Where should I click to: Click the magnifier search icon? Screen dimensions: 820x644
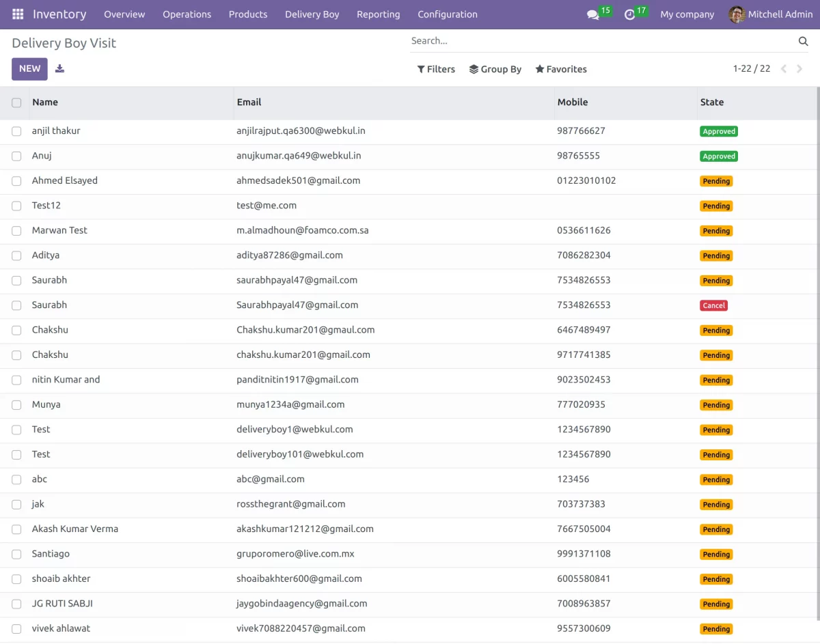[803, 41]
